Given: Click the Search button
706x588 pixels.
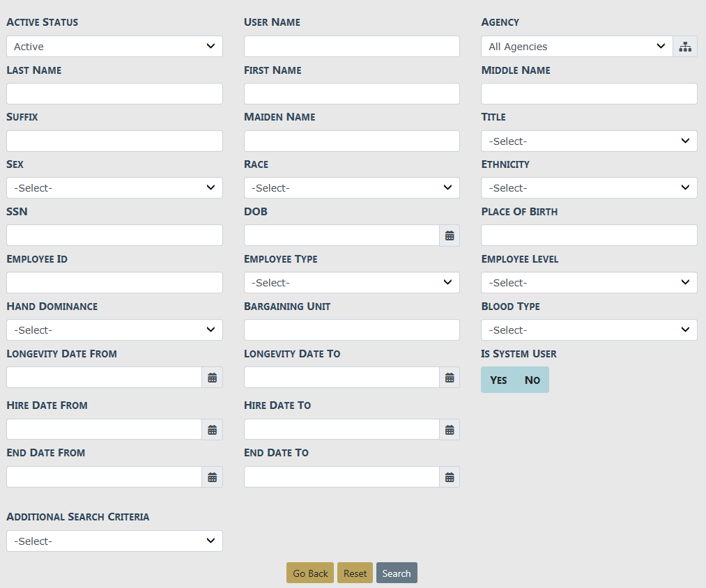Looking at the screenshot, I should click(397, 573).
